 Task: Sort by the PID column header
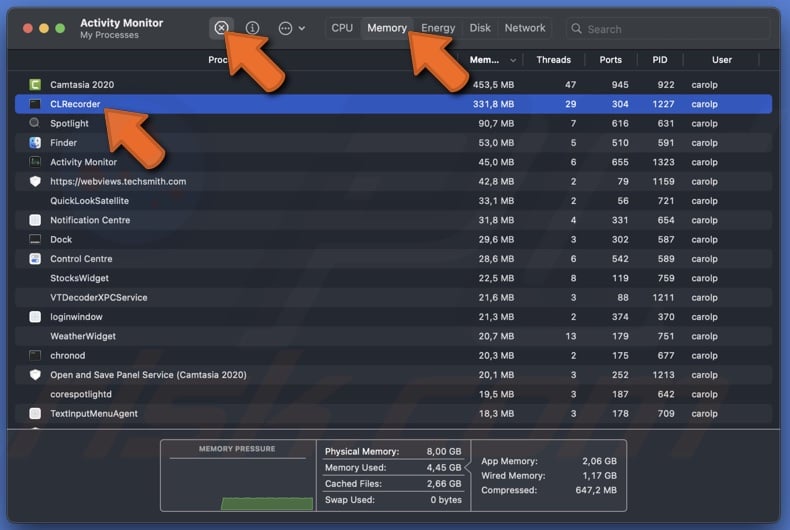[x=660, y=60]
